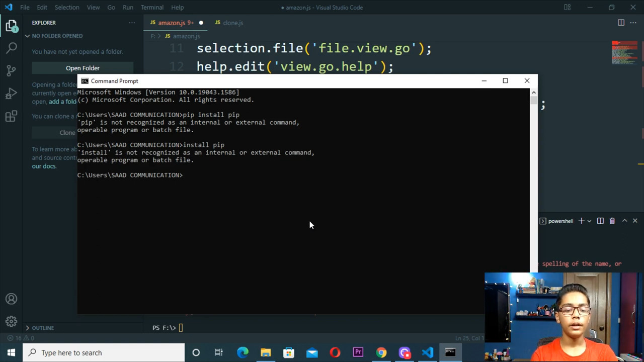
Task: Close the terminal panel
Action: (635, 221)
